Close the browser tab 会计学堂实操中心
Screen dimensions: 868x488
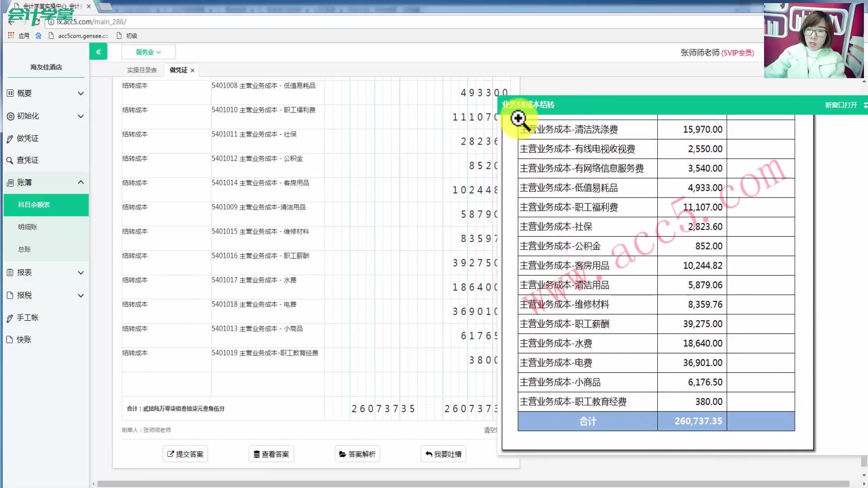click(89, 6)
